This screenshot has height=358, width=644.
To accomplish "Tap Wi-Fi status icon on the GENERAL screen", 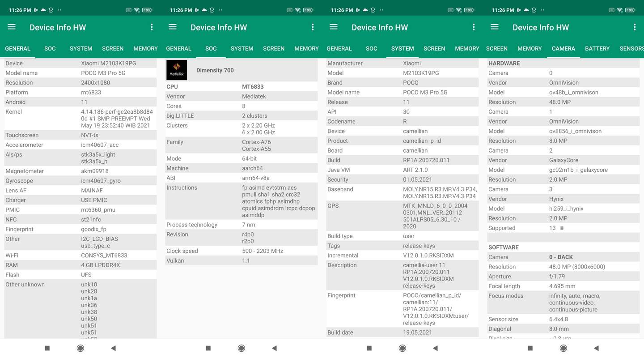I will point(136,10).
